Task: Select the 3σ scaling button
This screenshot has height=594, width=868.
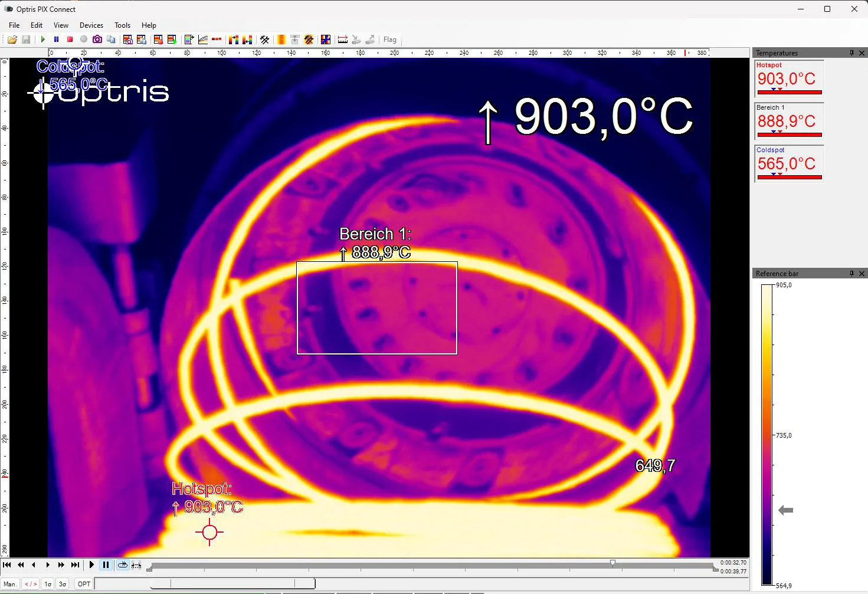Action: pos(63,584)
